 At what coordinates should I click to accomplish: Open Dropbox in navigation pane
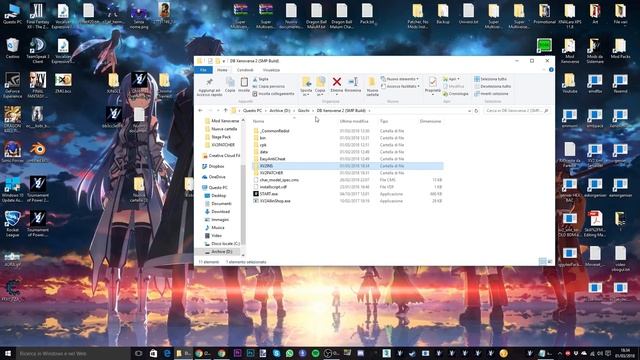[x=216, y=167]
